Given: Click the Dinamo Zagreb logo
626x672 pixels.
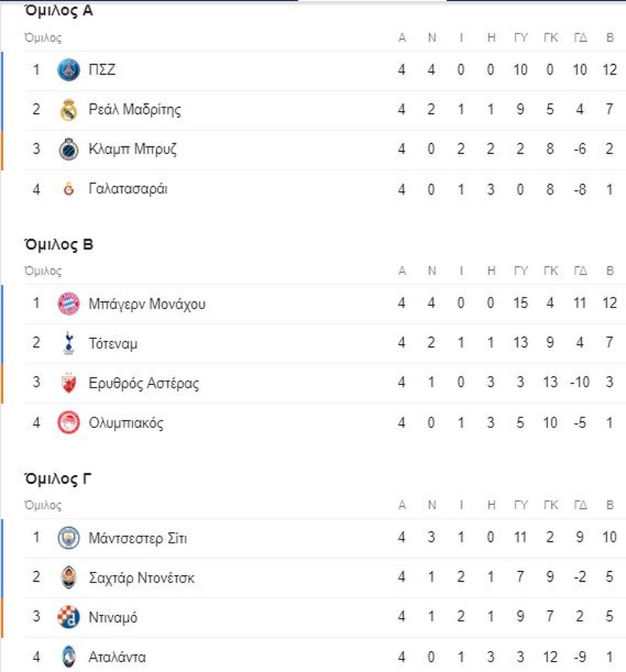Looking at the screenshot, I should 68,617.
